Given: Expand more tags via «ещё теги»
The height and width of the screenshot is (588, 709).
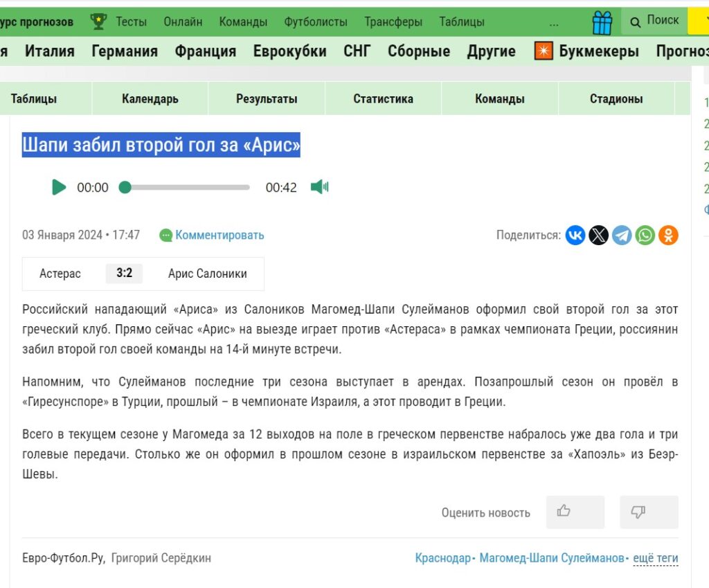Looking at the screenshot, I should [655, 558].
